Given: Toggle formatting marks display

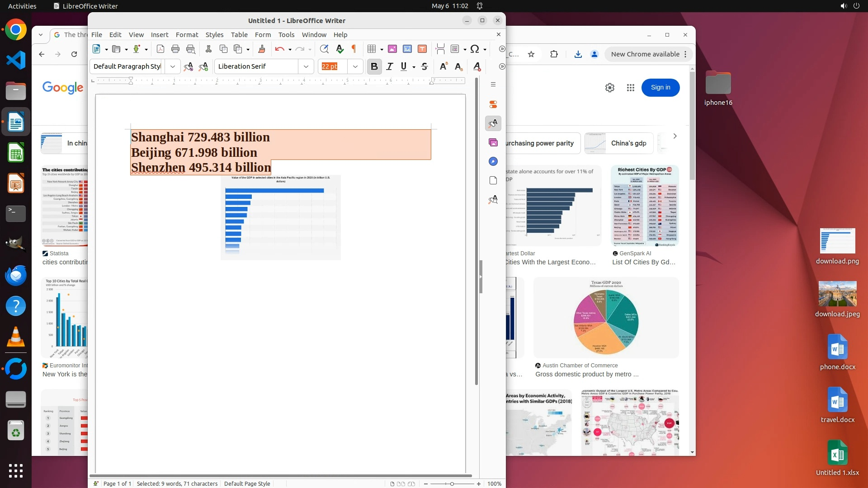Looking at the screenshot, I should click(x=354, y=49).
